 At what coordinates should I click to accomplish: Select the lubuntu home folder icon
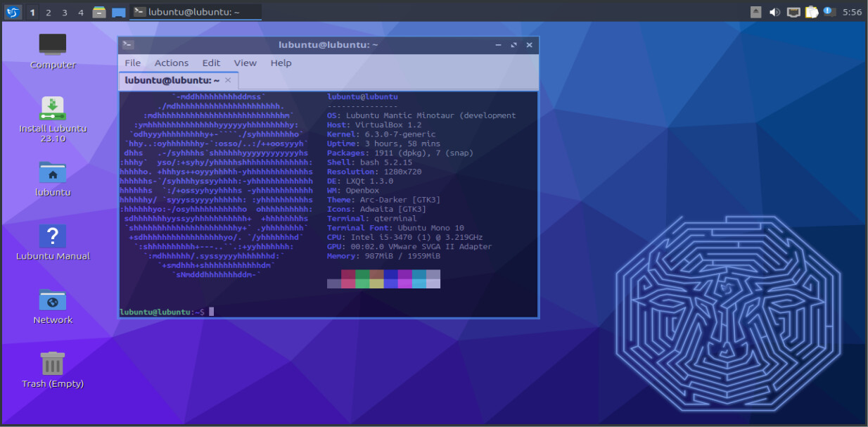(x=53, y=179)
